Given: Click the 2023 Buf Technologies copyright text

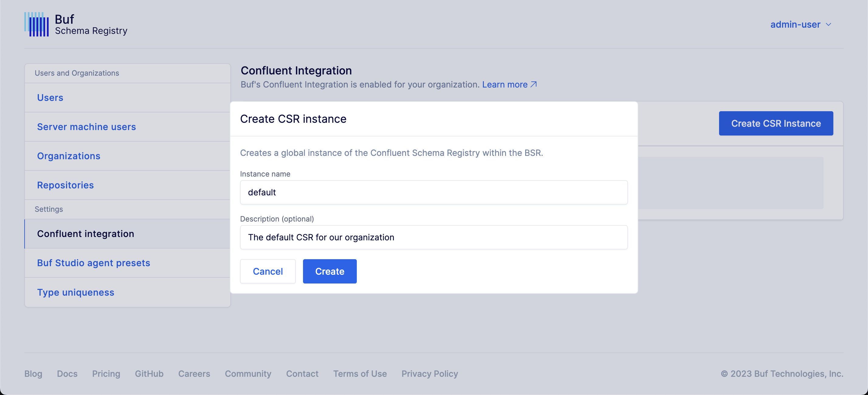Looking at the screenshot, I should [x=782, y=373].
